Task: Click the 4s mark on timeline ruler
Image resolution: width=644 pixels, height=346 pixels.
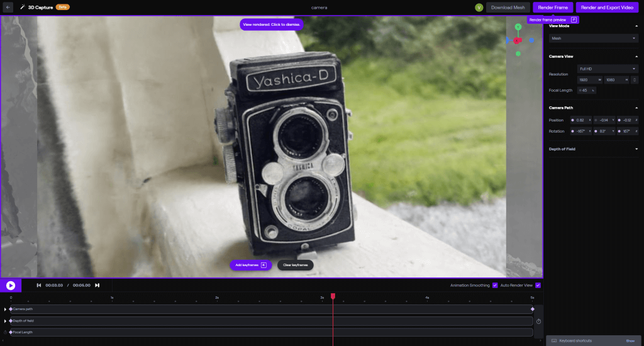Action: [x=427, y=298]
